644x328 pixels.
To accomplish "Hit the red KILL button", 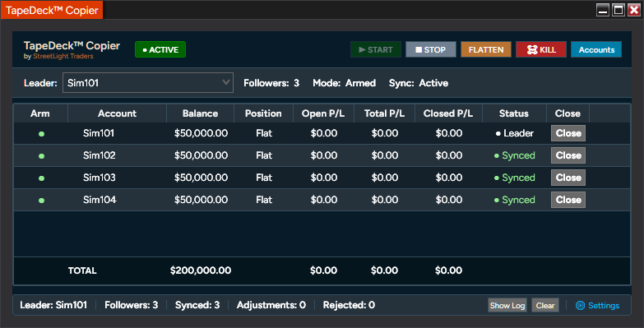I will tap(541, 49).
